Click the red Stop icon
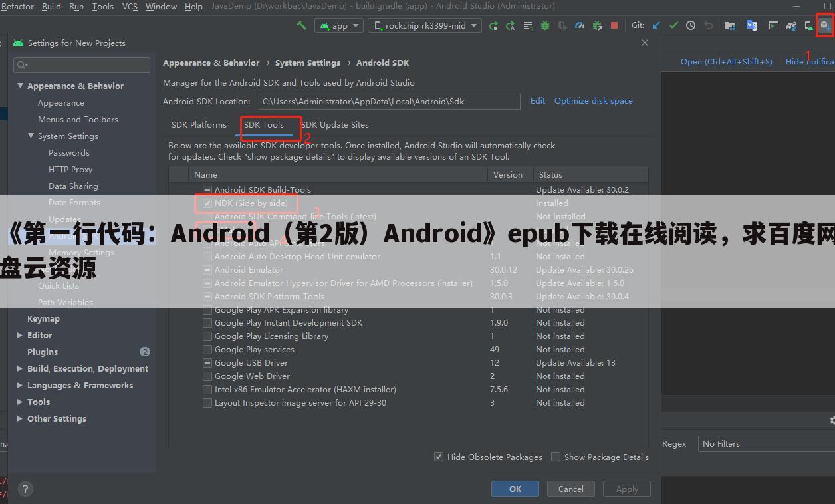Screen dimensions: 835x504 point(614,26)
